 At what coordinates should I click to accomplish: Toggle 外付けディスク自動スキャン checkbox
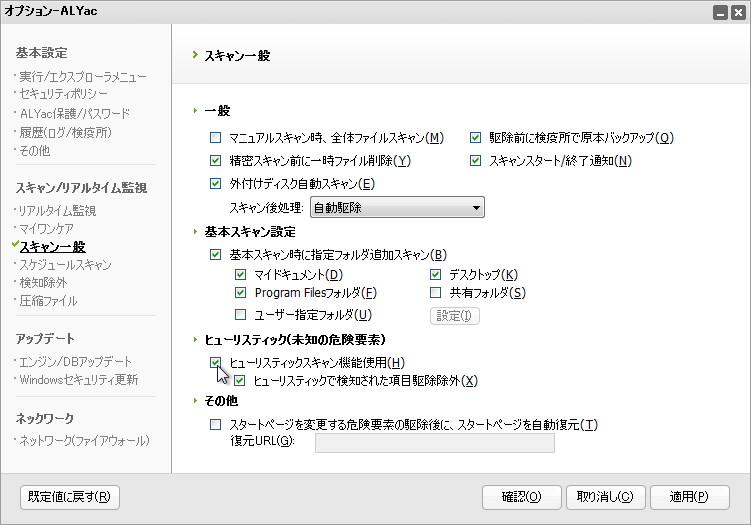click(216, 183)
